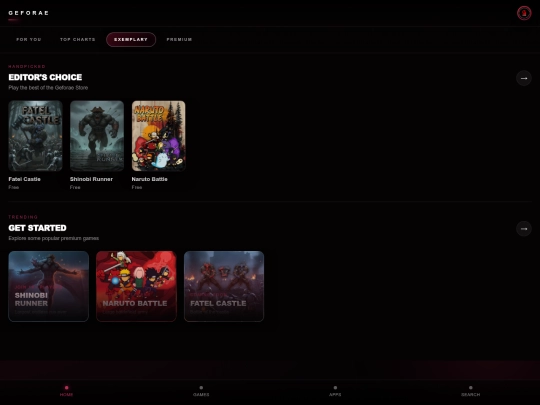Open Search in bottom navigation

coord(470,391)
